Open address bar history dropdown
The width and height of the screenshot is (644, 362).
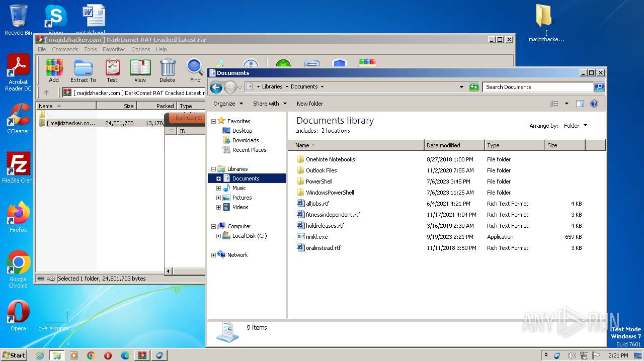coord(461,87)
